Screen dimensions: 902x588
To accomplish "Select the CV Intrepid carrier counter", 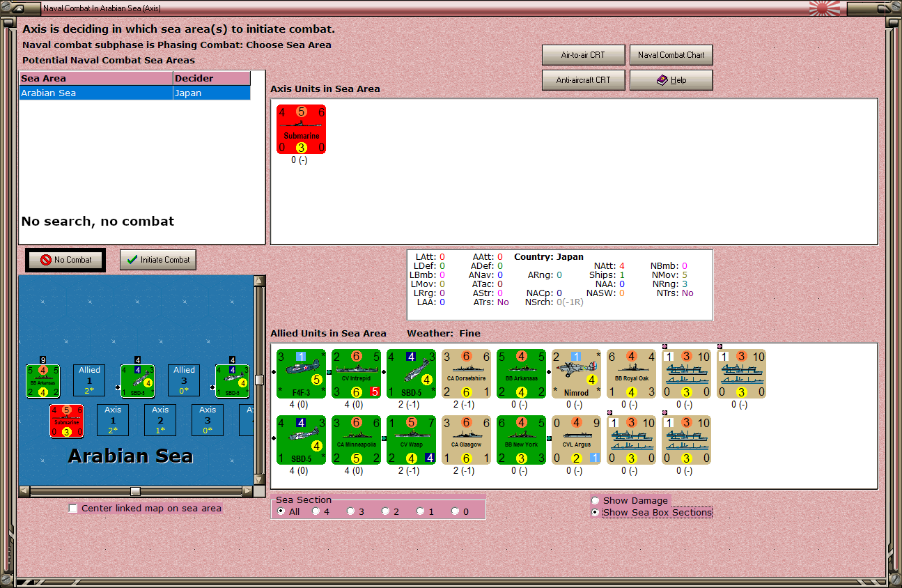I will coord(357,374).
